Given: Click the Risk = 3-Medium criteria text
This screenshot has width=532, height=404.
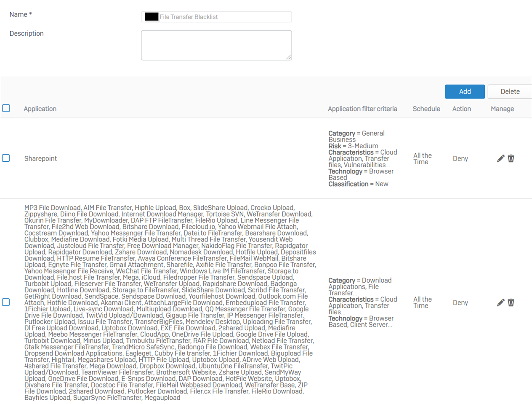Looking at the screenshot, I should click(x=353, y=146).
